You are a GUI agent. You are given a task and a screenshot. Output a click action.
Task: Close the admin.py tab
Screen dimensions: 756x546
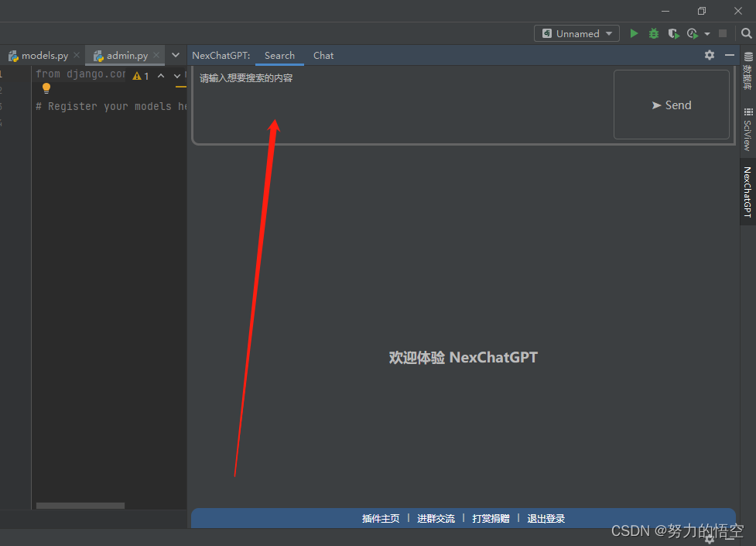click(156, 55)
